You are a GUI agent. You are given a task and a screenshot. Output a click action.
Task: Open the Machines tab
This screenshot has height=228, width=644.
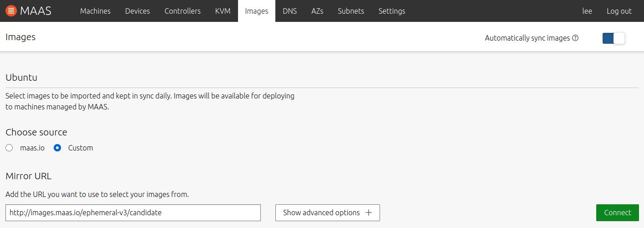click(95, 11)
